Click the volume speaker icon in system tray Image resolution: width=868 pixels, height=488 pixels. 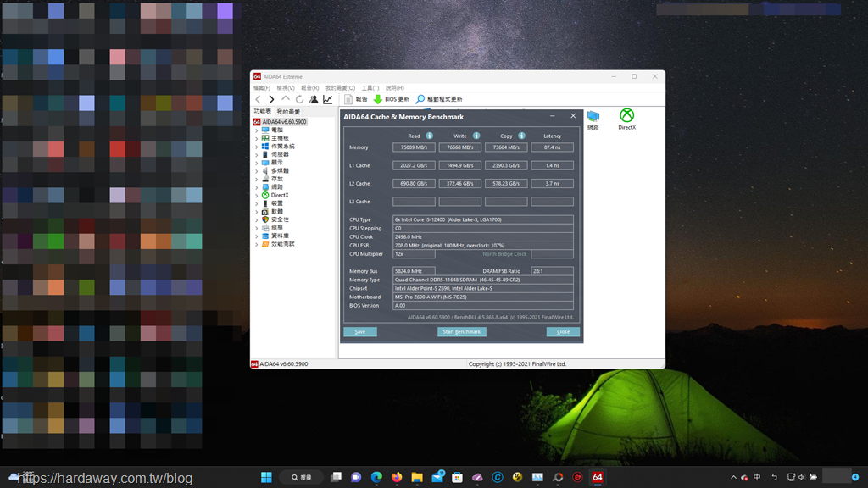tap(801, 477)
